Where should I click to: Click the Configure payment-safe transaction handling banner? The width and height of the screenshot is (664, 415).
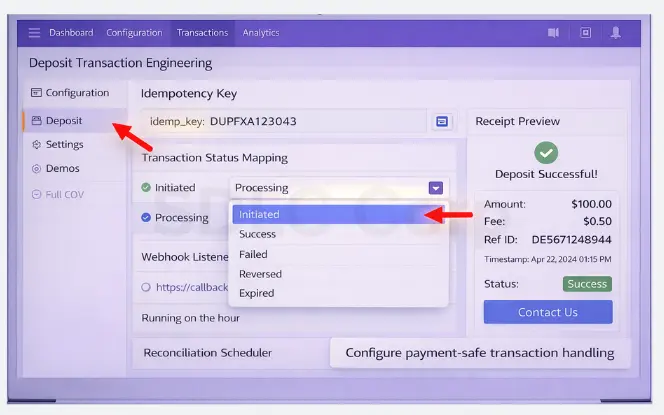[x=480, y=353]
